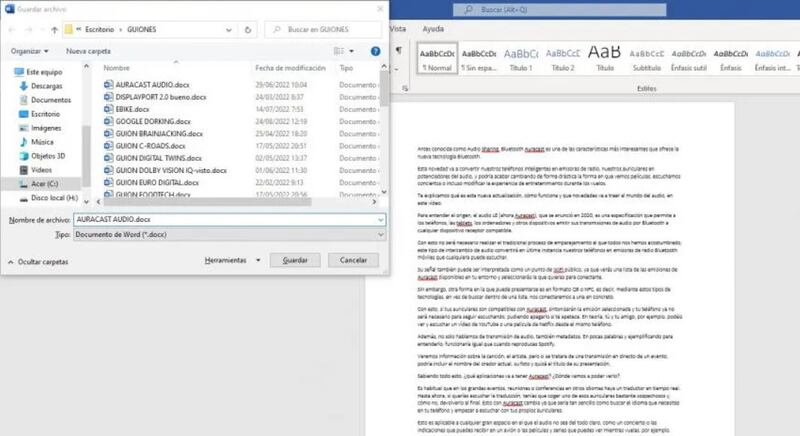Click the refresh button beside path bar
Screen dimensions: 800x436
(x=248, y=27)
